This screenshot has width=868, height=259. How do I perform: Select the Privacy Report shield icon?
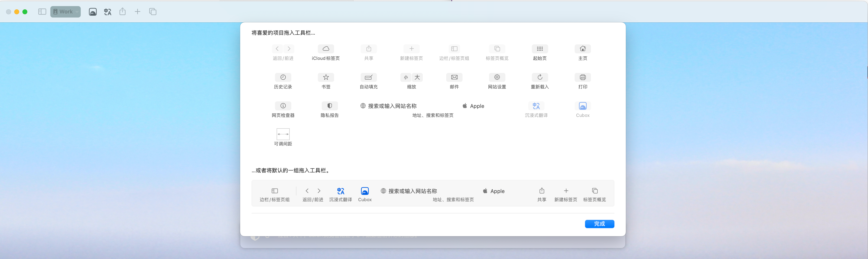point(329,106)
